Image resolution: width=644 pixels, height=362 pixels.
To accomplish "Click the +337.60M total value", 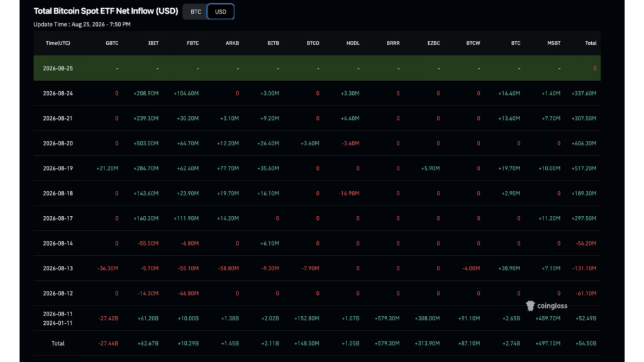I will pyautogui.click(x=584, y=94).
